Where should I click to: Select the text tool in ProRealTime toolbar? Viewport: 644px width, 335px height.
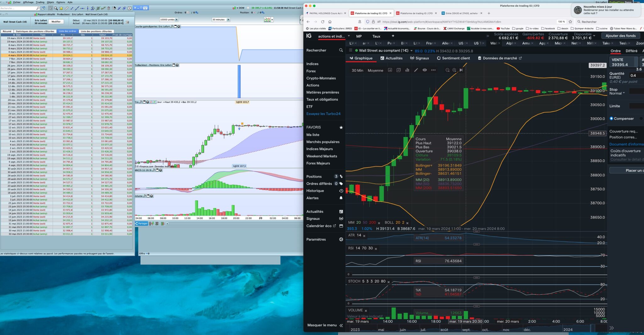130,8
